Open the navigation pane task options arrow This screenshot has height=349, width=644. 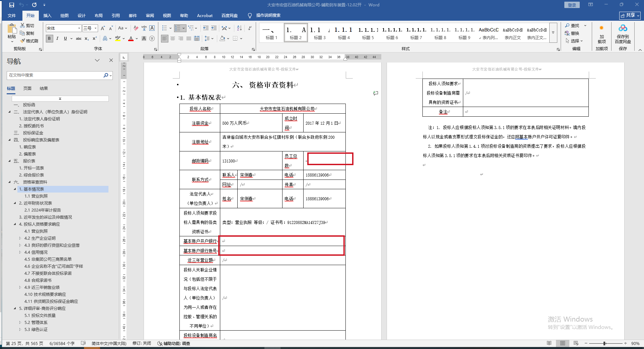click(97, 60)
